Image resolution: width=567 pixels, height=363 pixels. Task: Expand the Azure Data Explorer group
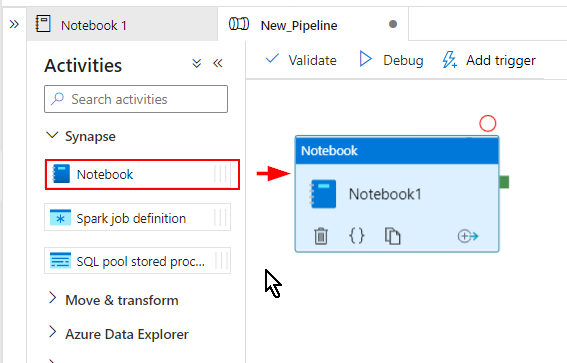tap(52, 332)
